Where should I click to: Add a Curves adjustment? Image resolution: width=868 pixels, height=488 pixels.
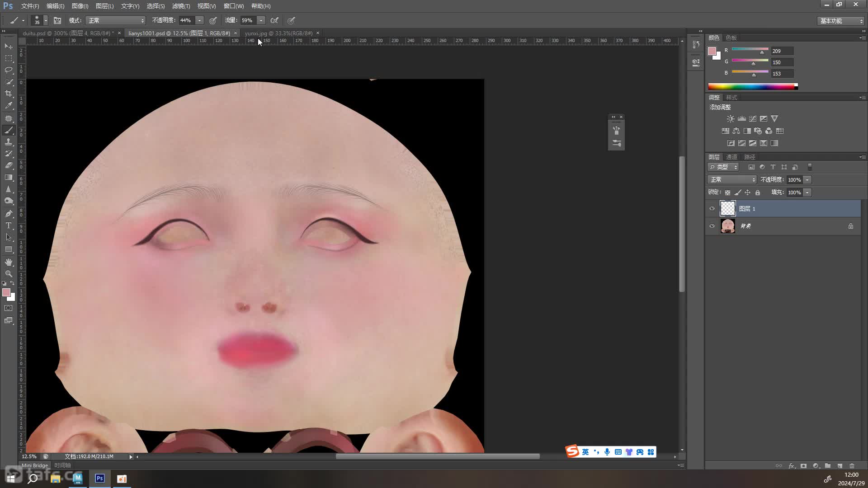click(x=753, y=119)
